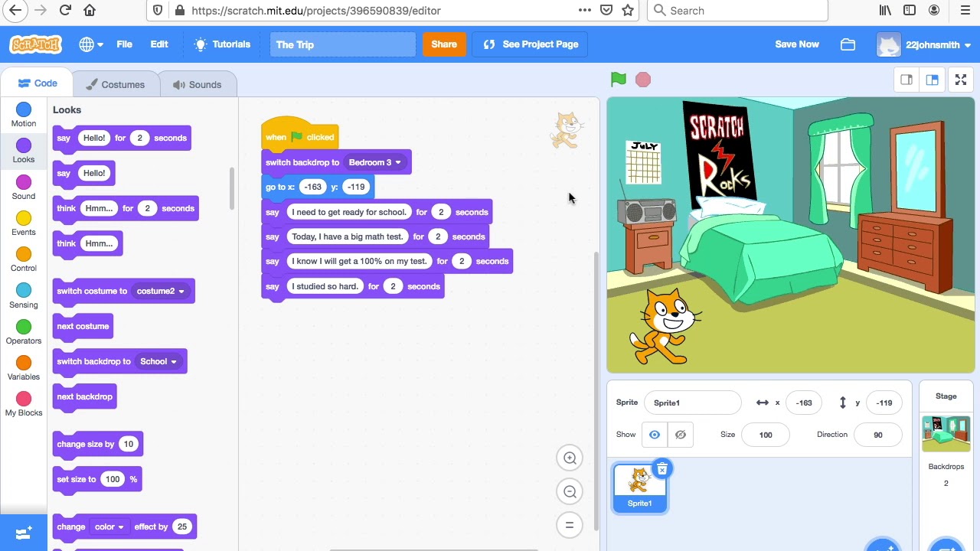Viewport: 980px width, 551px height.
Task: Edit the sprite y value -119
Action: click(x=884, y=403)
